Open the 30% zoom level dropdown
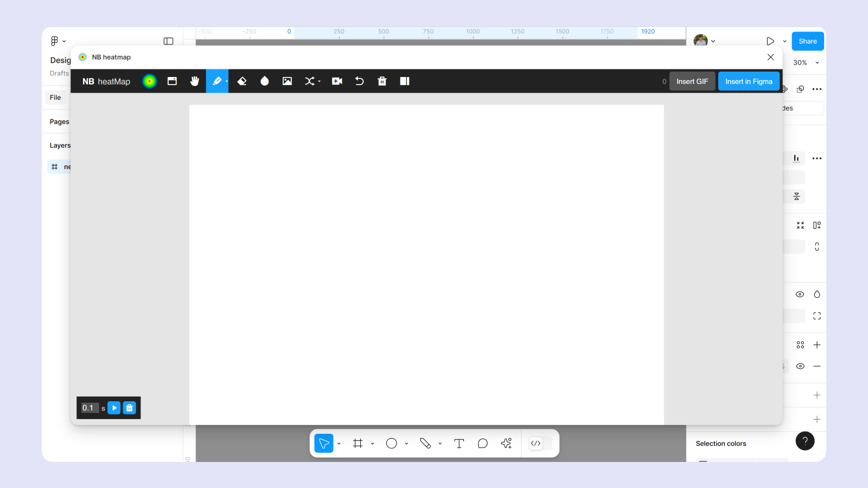This screenshot has width=868, height=488. (806, 63)
